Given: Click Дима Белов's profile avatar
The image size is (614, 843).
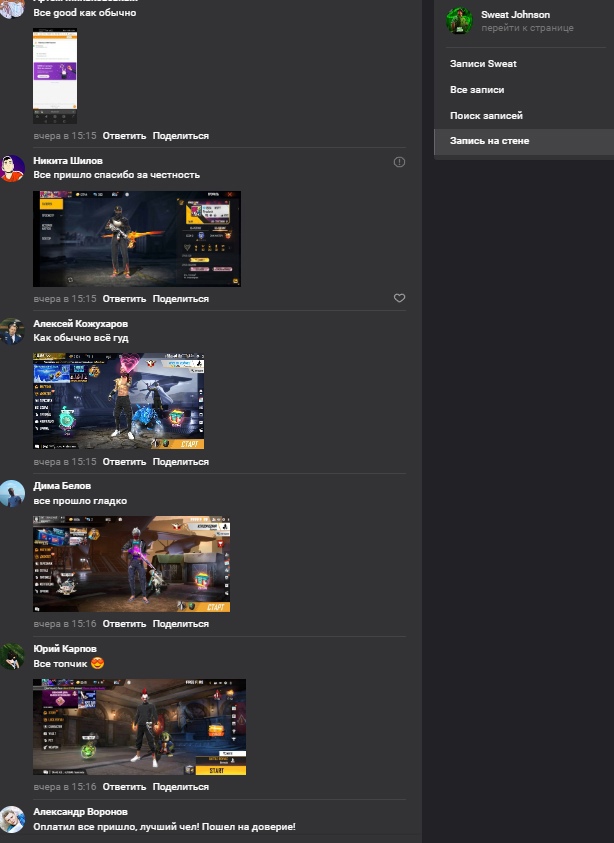Looking at the screenshot, I should (x=12, y=494).
